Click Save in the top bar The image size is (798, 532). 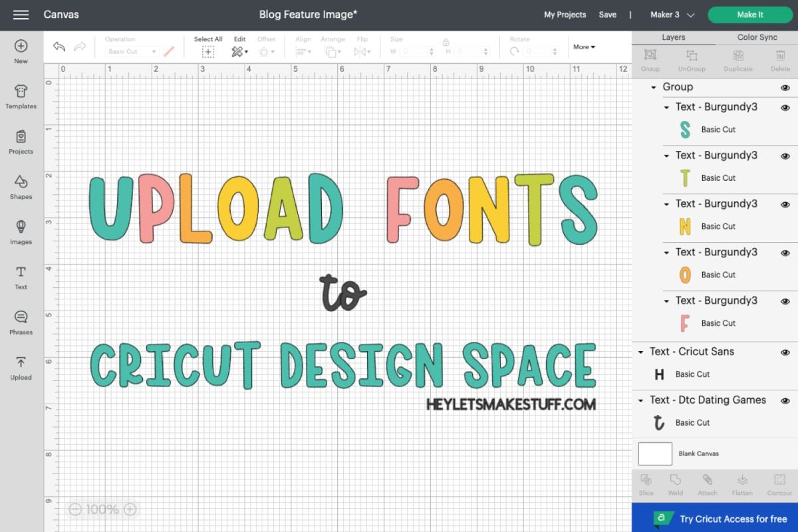click(x=607, y=15)
